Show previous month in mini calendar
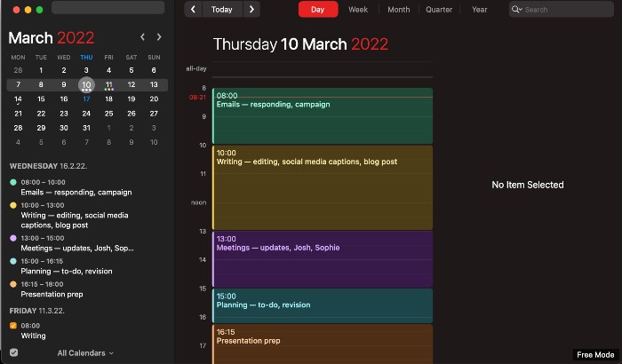 (x=142, y=37)
